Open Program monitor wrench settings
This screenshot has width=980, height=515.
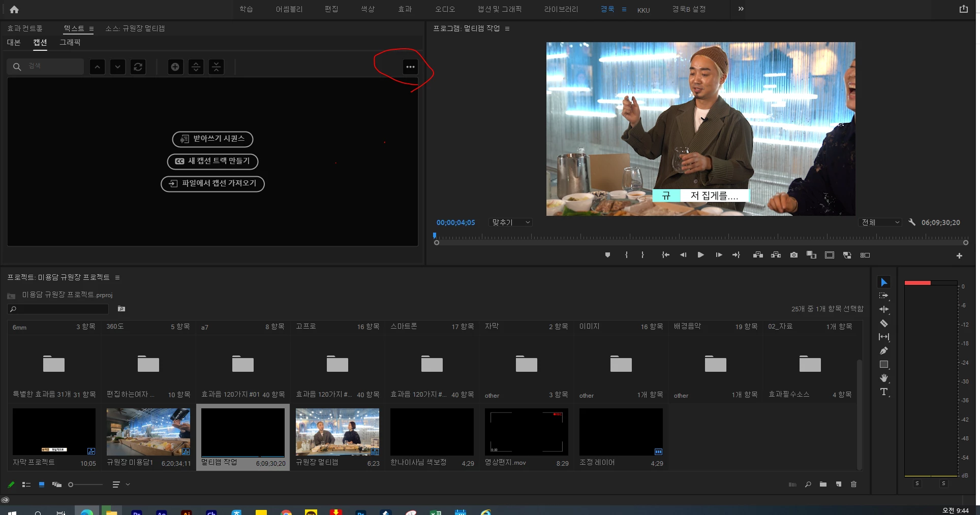(912, 222)
